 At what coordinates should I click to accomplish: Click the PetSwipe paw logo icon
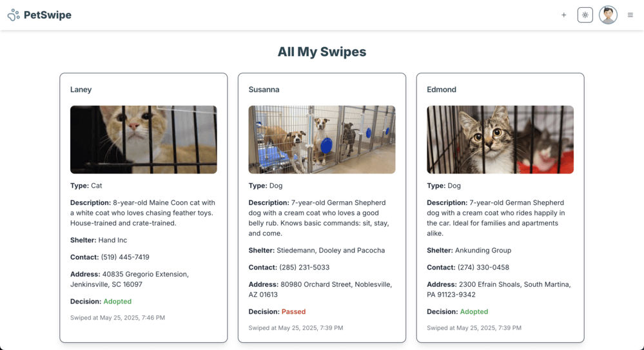point(14,15)
